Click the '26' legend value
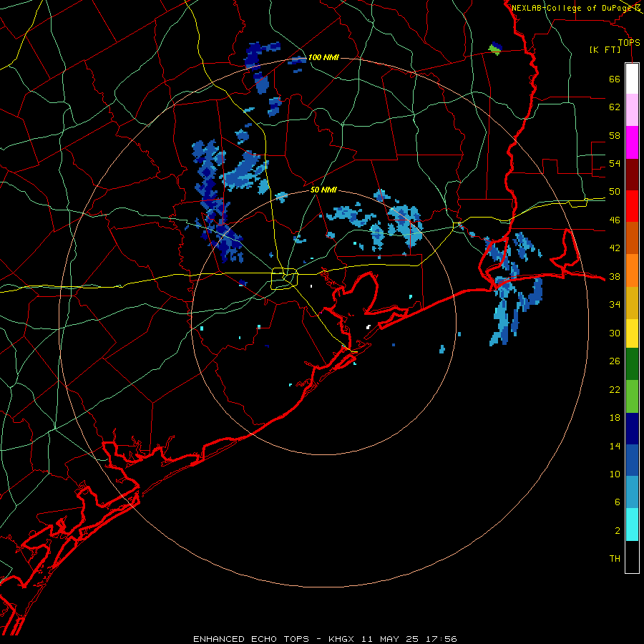This screenshot has height=644, width=644. (x=615, y=361)
